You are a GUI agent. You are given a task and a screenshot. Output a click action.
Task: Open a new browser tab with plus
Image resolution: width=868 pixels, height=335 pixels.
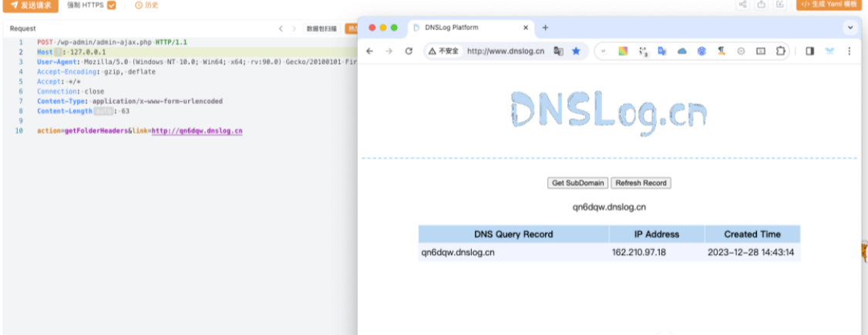[x=545, y=28]
